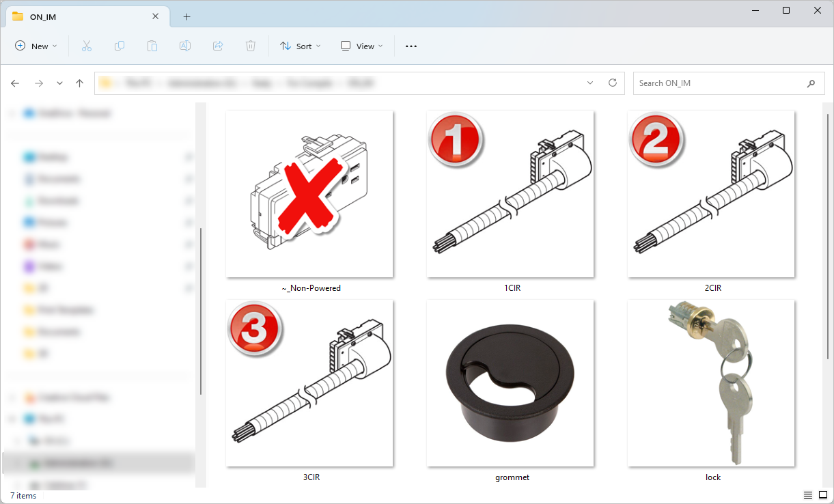The height and width of the screenshot is (504, 834).
Task: Switch to large thumbnails view in status bar
Action: (823, 494)
